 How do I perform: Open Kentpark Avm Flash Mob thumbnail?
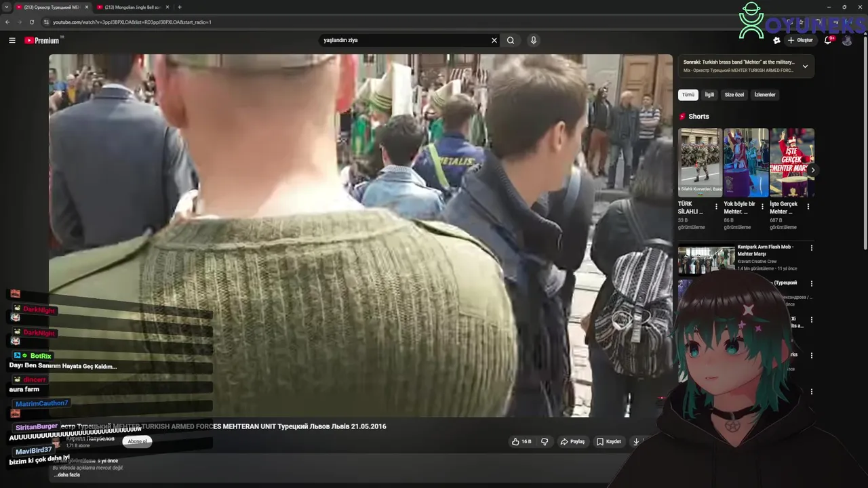pos(706,259)
